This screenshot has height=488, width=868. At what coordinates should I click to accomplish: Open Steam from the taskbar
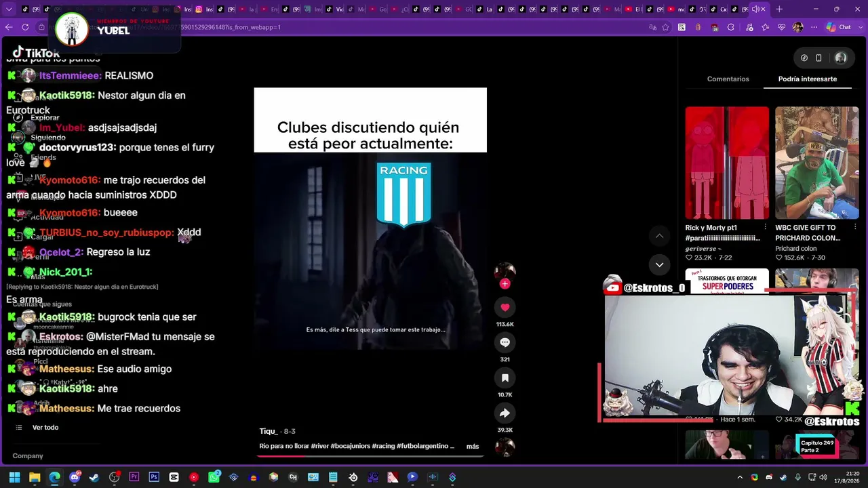94,477
